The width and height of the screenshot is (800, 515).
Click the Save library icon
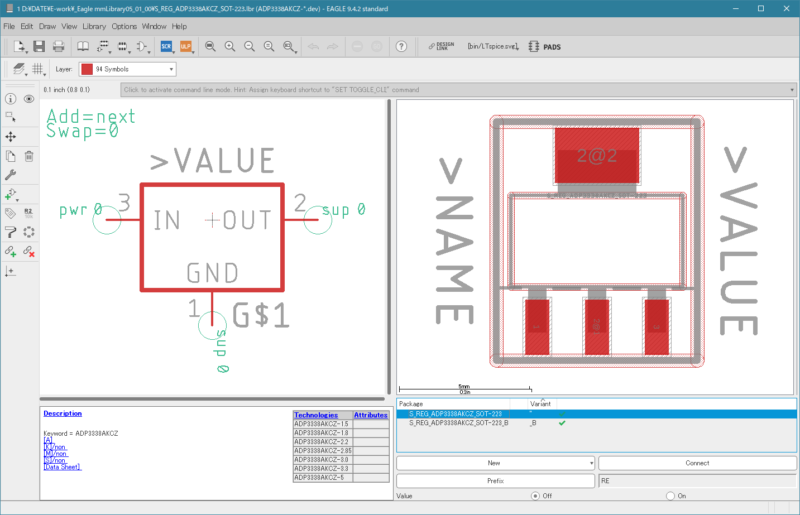39,46
